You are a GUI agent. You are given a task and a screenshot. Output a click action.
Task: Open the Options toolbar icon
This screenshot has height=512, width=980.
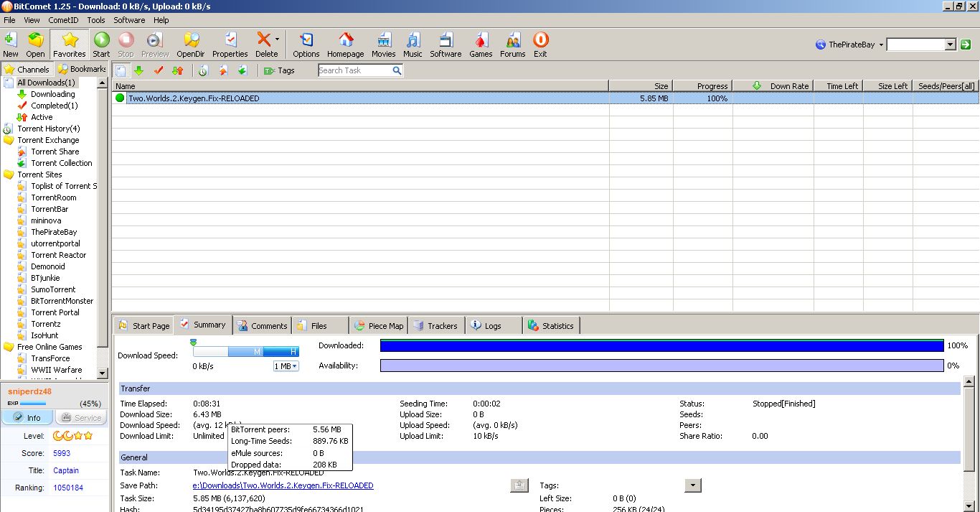click(306, 44)
